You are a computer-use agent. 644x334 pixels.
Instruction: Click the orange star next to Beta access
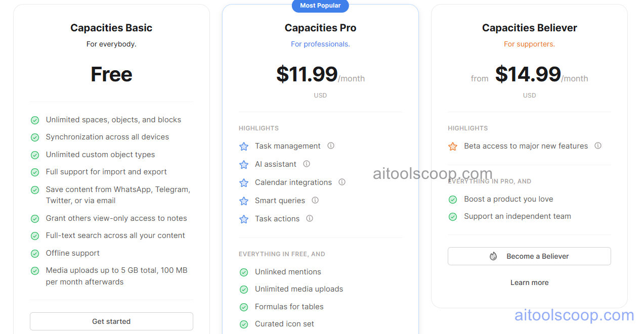[x=452, y=146]
